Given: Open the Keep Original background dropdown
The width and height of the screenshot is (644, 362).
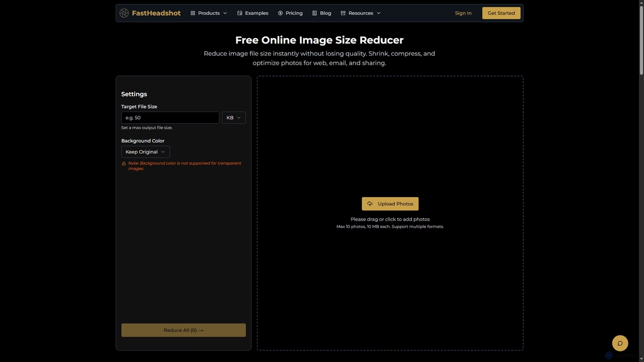Looking at the screenshot, I should [x=145, y=152].
